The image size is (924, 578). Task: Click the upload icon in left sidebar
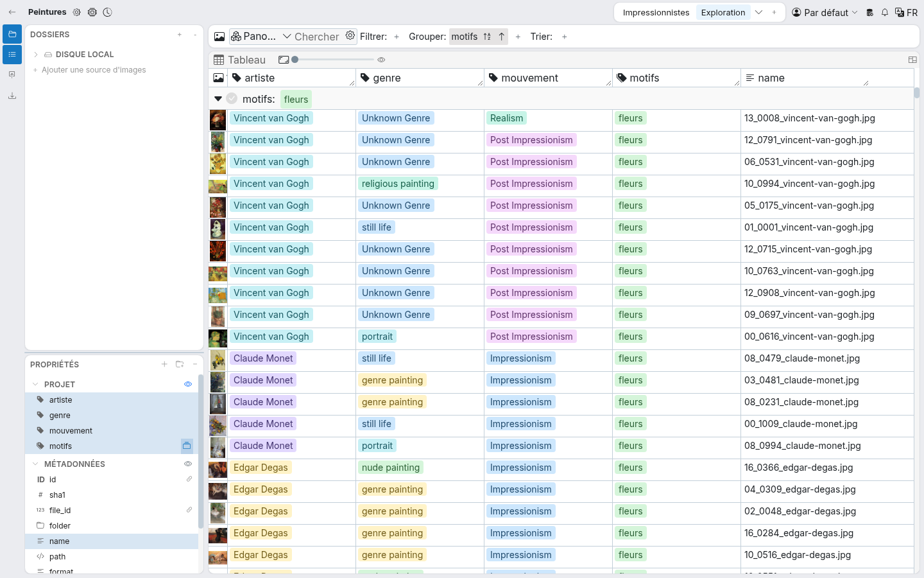(x=12, y=75)
